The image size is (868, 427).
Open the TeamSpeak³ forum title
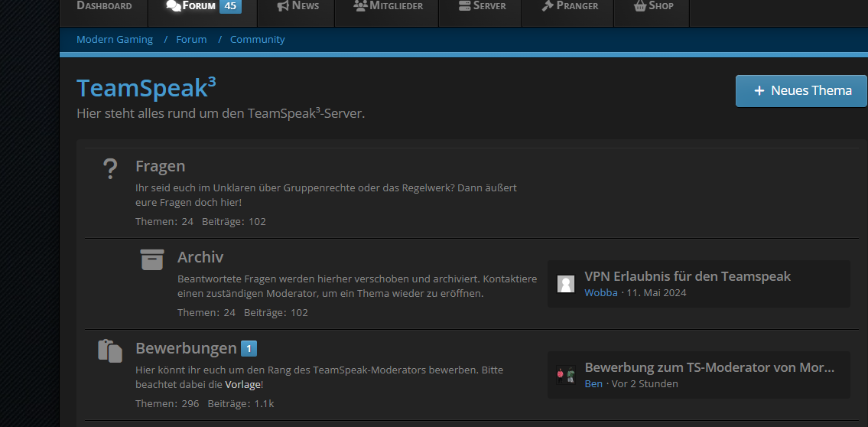pos(146,89)
